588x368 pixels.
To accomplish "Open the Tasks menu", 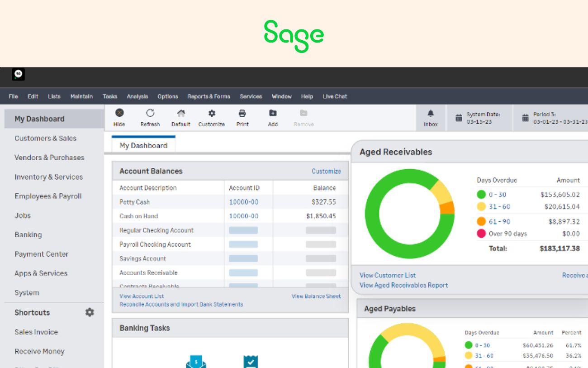I will coord(110,96).
